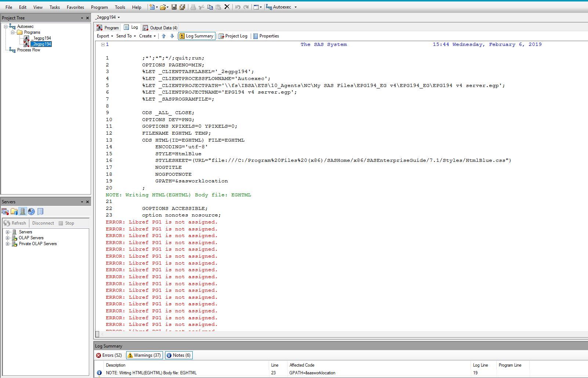Toggle the Errors (52) filter
This screenshot has height=378, width=588.
pos(109,355)
